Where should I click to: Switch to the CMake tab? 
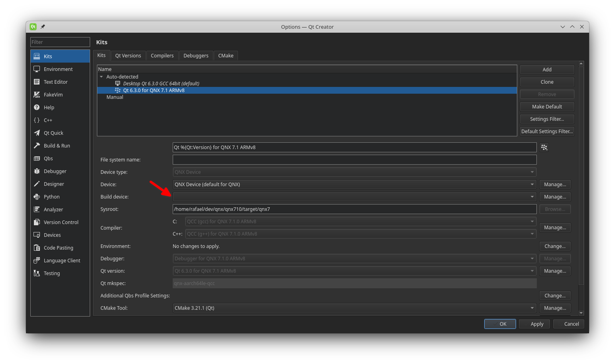[226, 56]
